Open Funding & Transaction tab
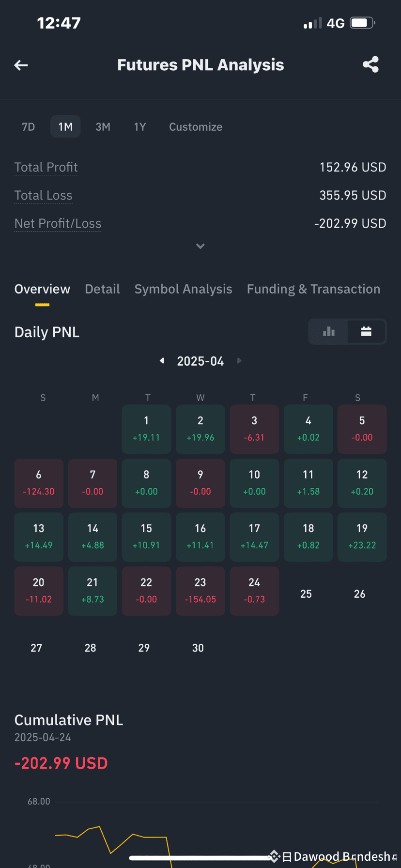401x868 pixels. click(x=313, y=289)
